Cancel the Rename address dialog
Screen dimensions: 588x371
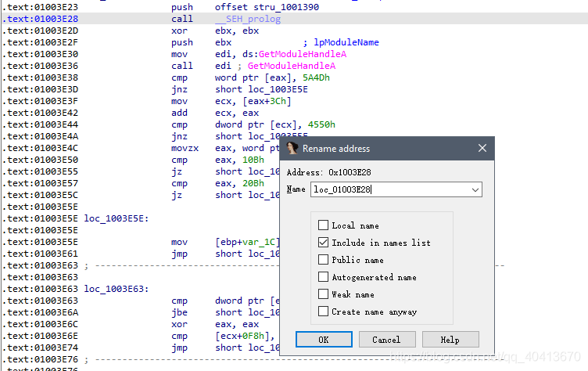click(x=387, y=340)
